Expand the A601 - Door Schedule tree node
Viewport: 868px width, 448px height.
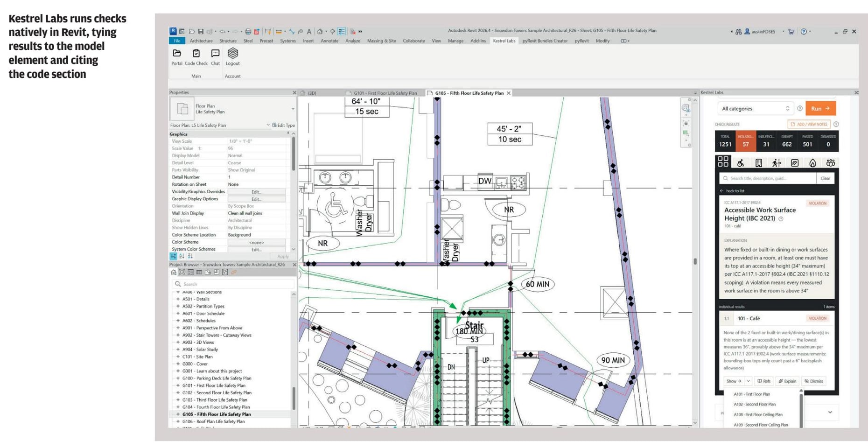(x=178, y=314)
